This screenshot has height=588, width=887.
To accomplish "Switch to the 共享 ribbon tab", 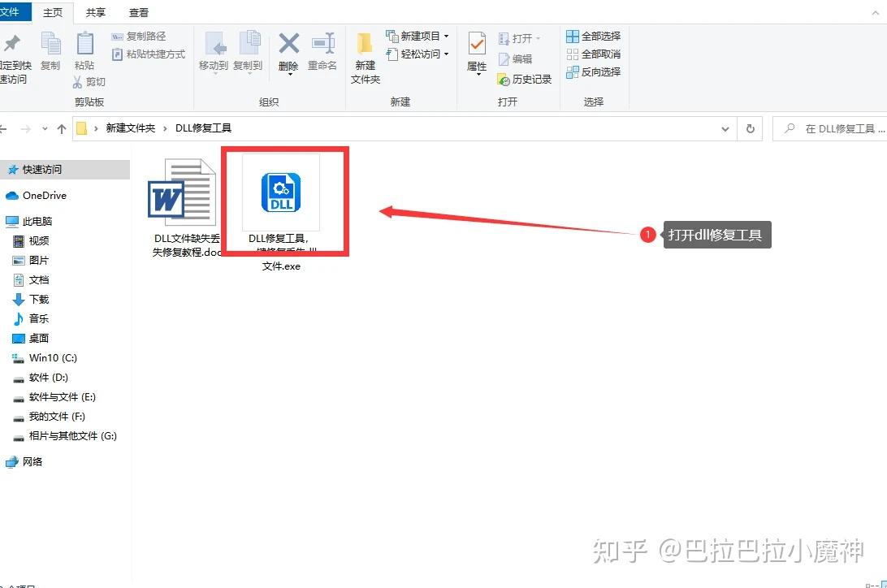I will coord(94,12).
